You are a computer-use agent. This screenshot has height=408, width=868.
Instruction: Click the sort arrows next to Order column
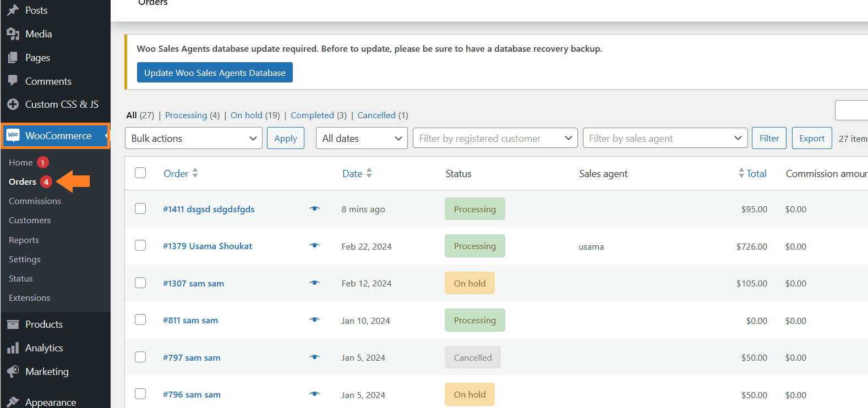pyautogui.click(x=195, y=173)
